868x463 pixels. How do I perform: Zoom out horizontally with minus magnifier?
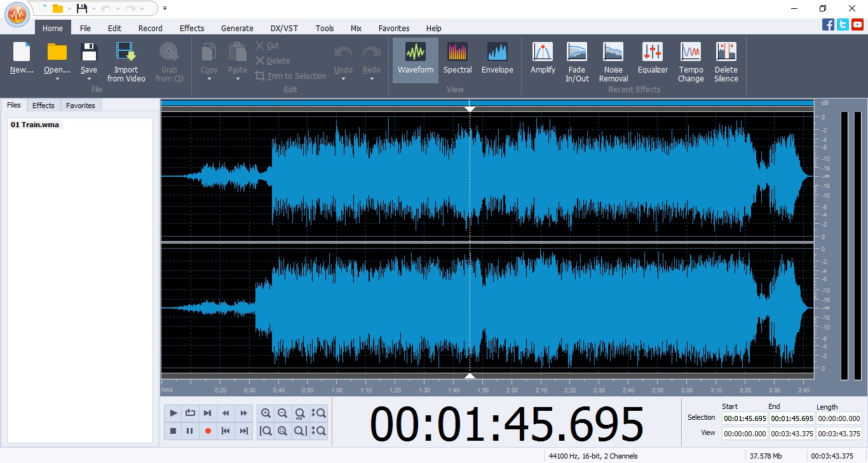tap(283, 413)
